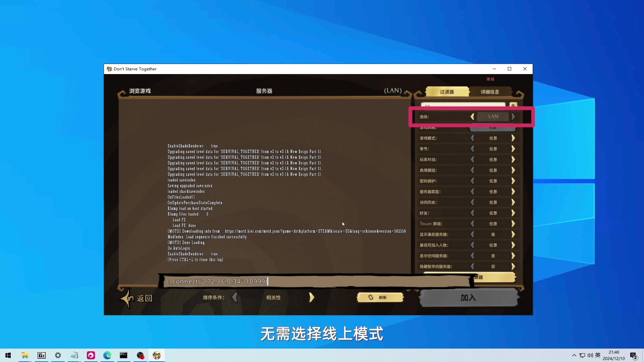
Task: Select previous option for 密码保护 filter
Action: (472, 181)
